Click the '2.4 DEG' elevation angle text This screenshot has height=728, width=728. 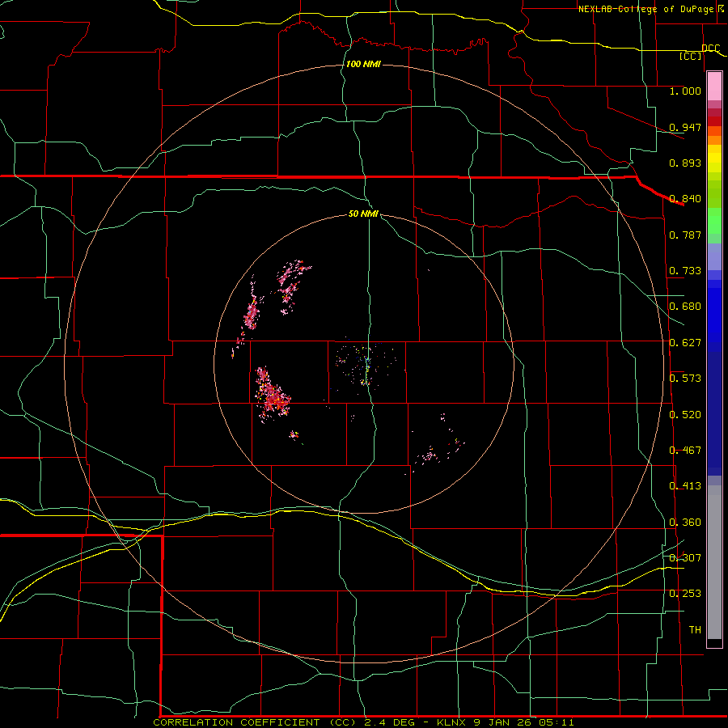click(x=388, y=722)
